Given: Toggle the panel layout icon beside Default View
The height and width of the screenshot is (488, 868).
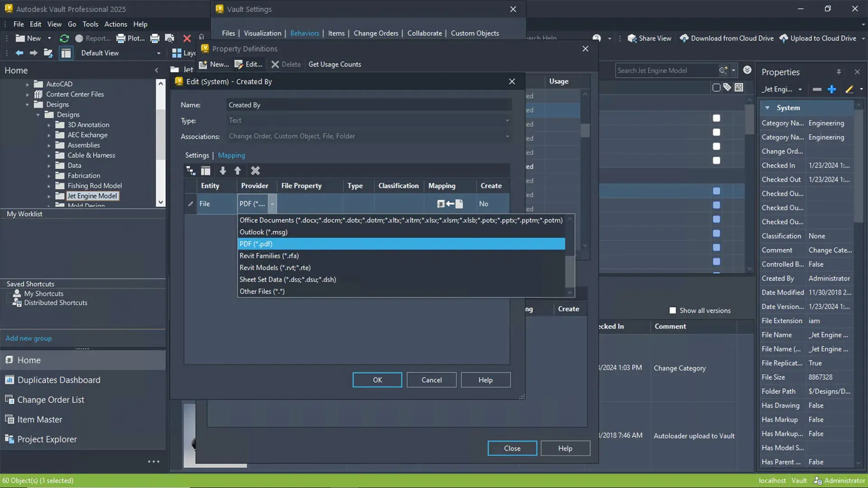Looking at the screenshot, I should (66, 53).
